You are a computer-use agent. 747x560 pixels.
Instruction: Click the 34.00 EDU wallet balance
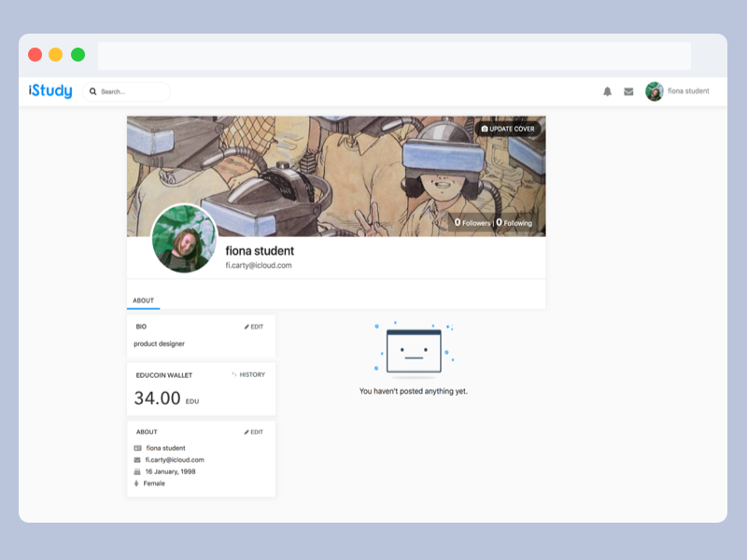tap(166, 399)
